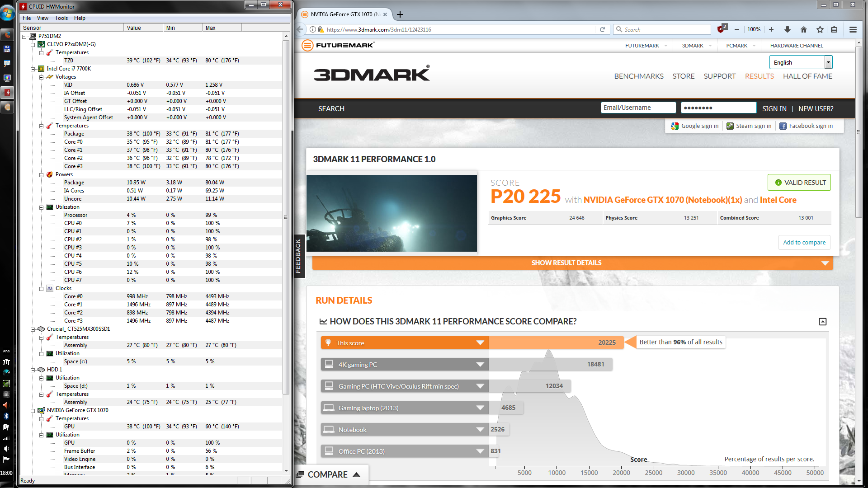
Task: Open the Tools menu in HWMonitor
Action: (x=61, y=18)
